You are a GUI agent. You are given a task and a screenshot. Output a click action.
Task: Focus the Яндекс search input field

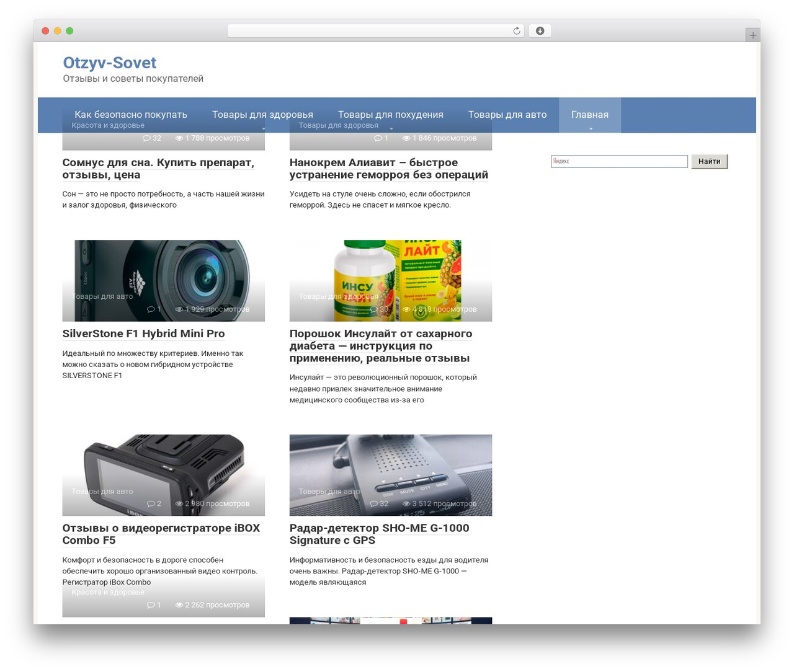coord(619,161)
